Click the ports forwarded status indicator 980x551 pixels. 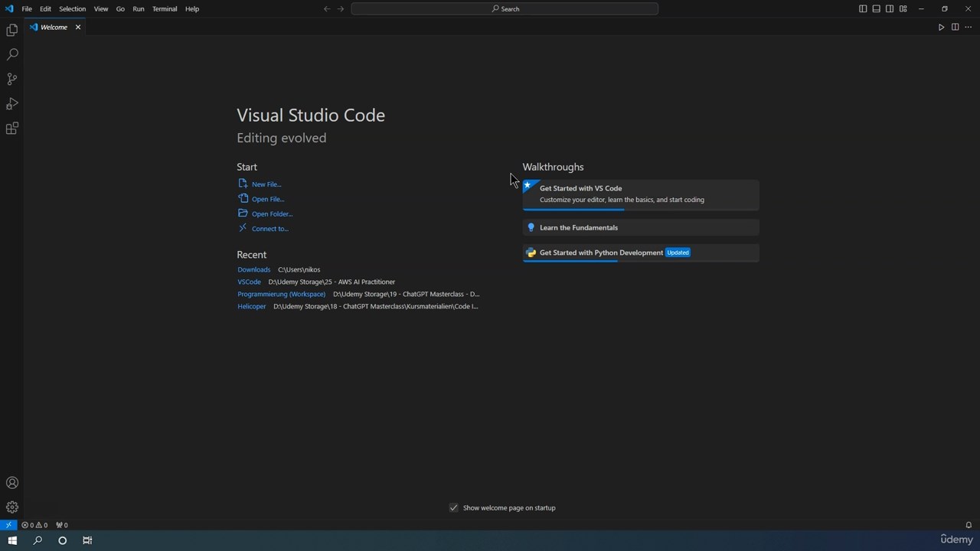pos(62,525)
